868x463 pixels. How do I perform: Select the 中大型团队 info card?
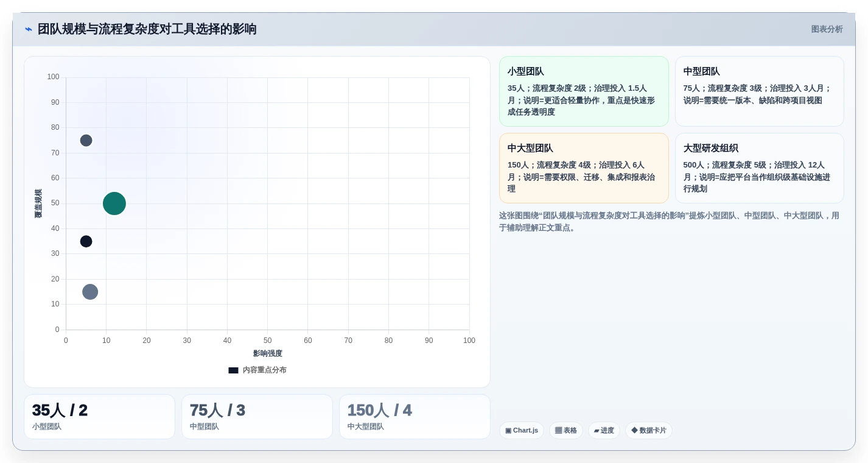pyautogui.click(x=584, y=168)
